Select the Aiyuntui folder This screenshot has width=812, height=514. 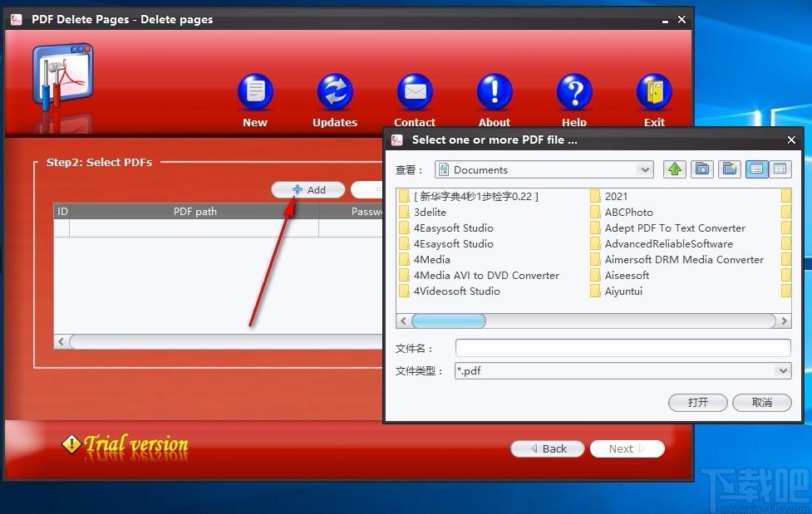[617, 291]
